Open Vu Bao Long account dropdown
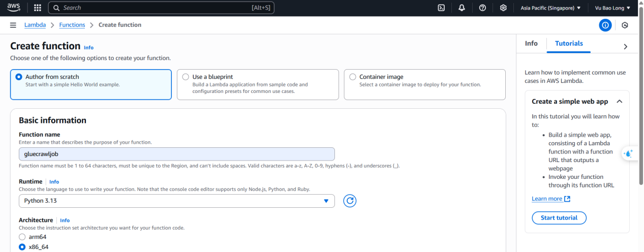 point(612,8)
